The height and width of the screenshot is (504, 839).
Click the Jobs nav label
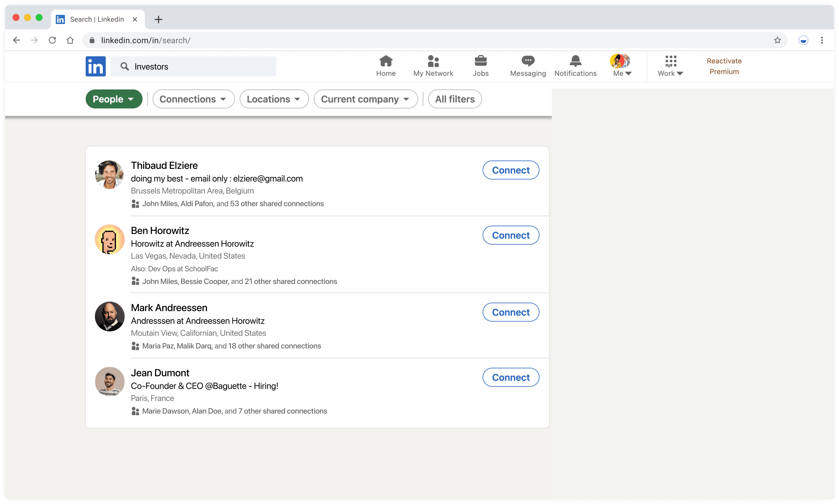481,73
